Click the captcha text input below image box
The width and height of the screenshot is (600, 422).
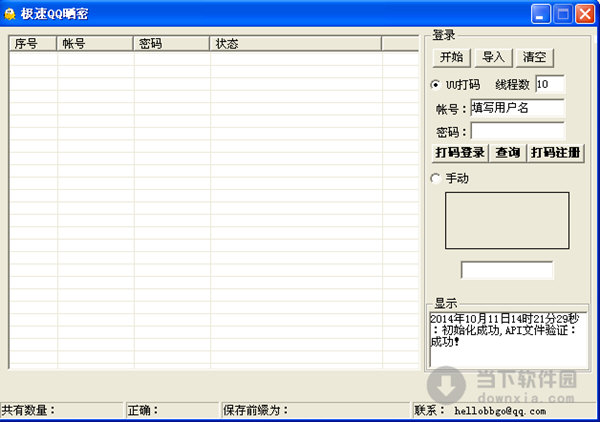[x=507, y=270]
